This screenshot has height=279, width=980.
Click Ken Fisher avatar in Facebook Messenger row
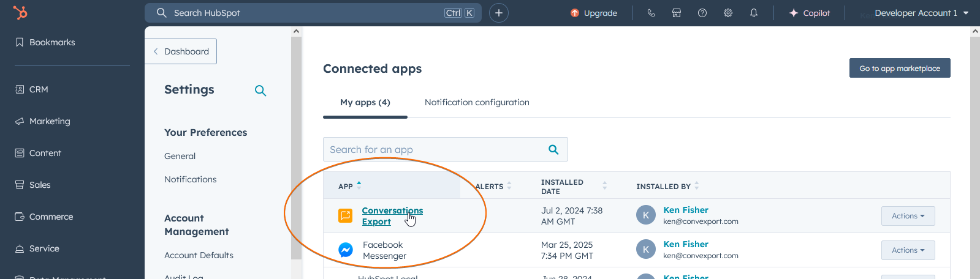(x=646, y=250)
